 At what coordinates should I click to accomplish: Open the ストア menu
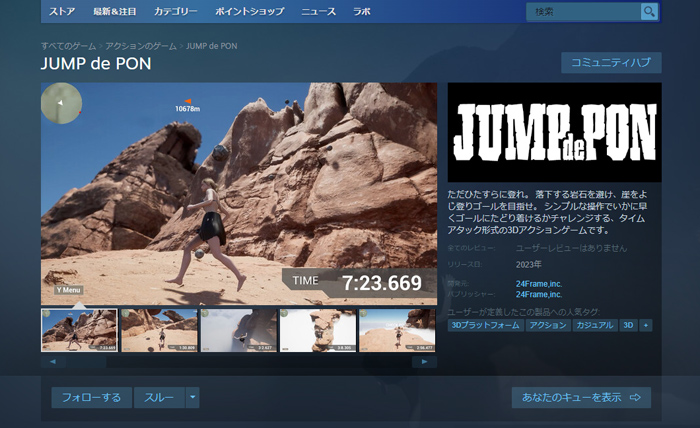click(x=62, y=12)
